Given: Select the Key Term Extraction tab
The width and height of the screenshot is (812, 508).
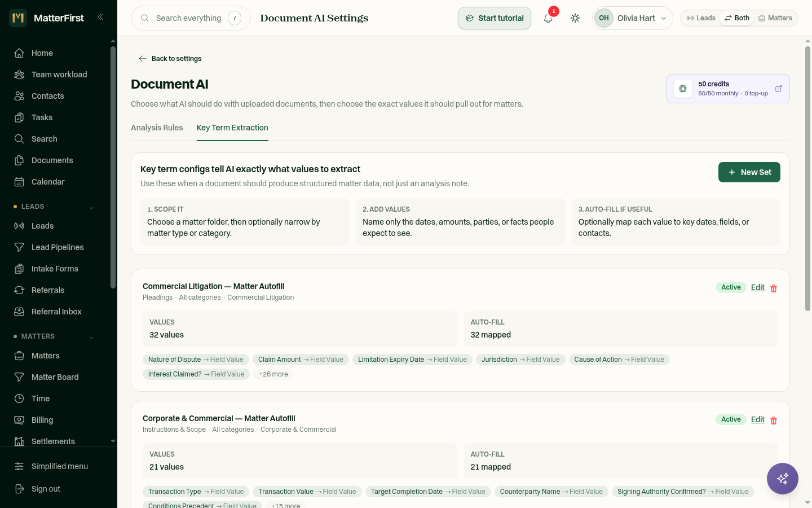Looking at the screenshot, I should click(232, 128).
